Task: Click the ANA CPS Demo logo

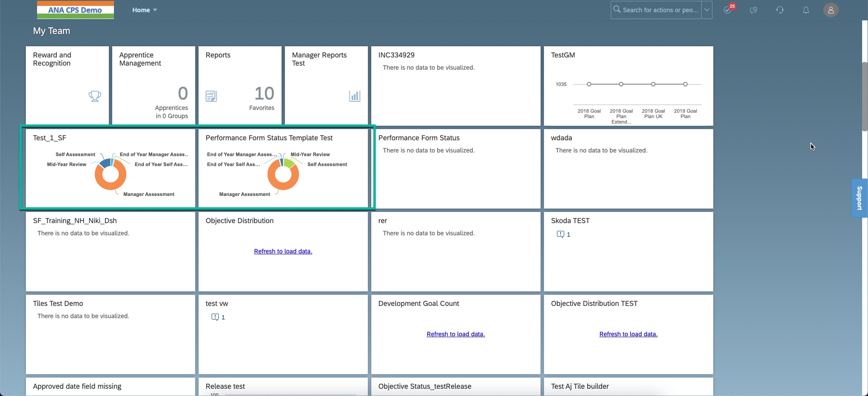Action: [x=75, y=10]
